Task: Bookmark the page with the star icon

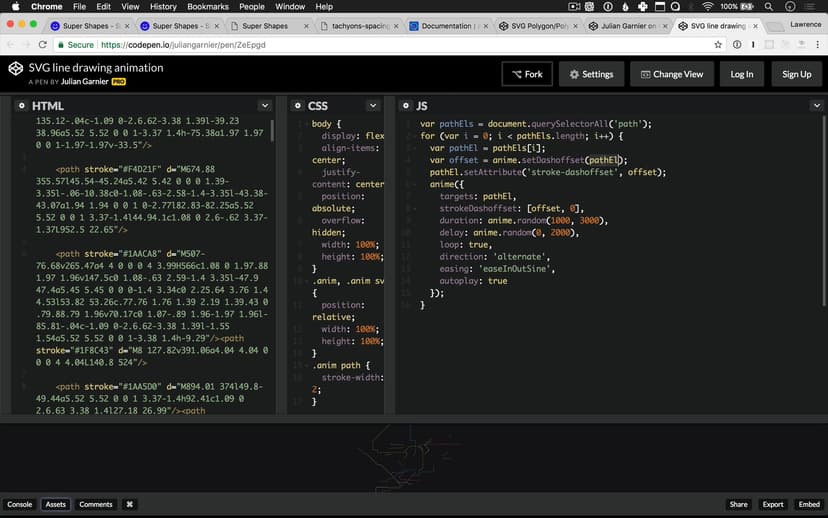Action: point(718,45)
